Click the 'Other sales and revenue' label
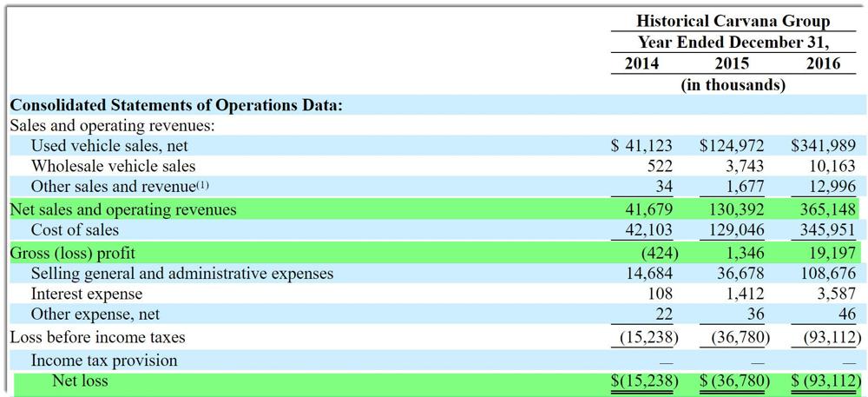Screen dimensions: 868x397 click(114, 186)
